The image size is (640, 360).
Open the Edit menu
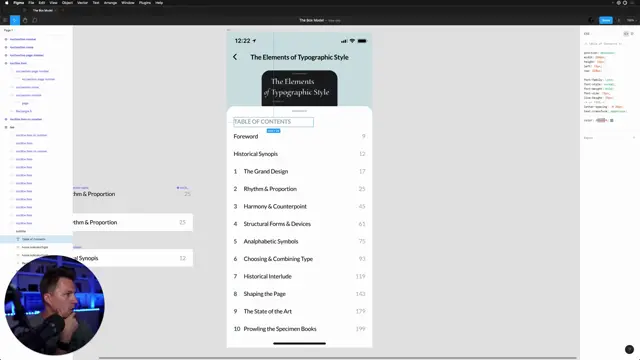[x=42, y=3]
